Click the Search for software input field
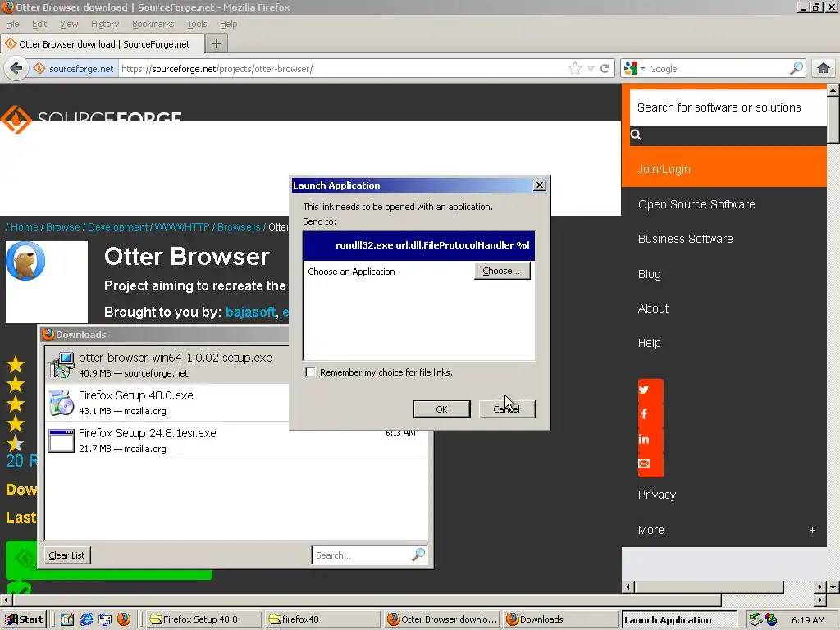Viewport: 840px width, 630px height. tap(728, 107)
